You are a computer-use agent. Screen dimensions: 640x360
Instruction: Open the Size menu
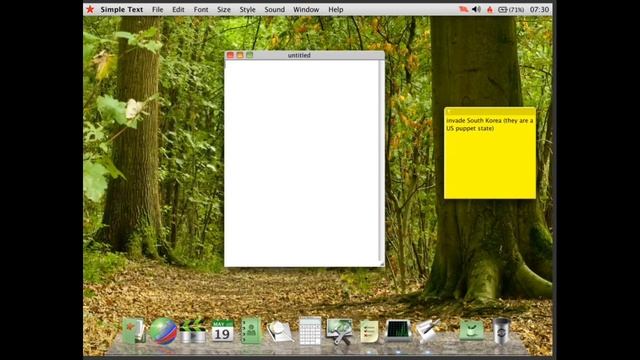(x=224, y=9)
